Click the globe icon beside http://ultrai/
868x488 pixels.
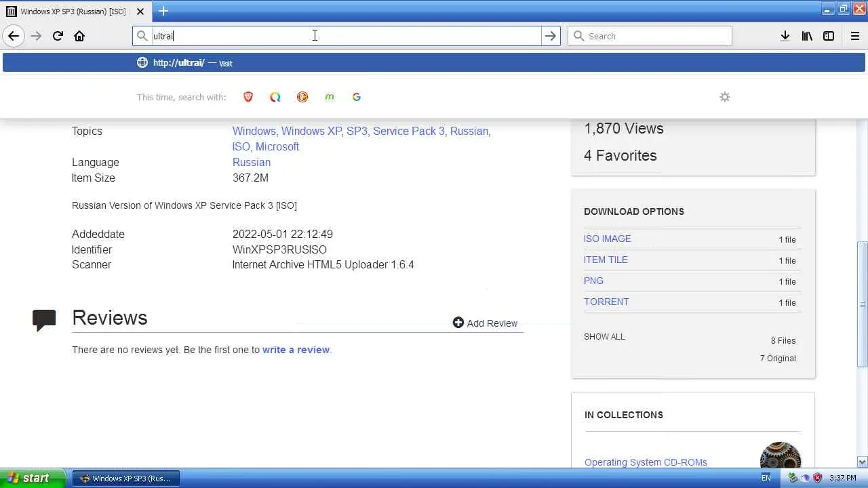pyautogui.click(x=142, y=62)
